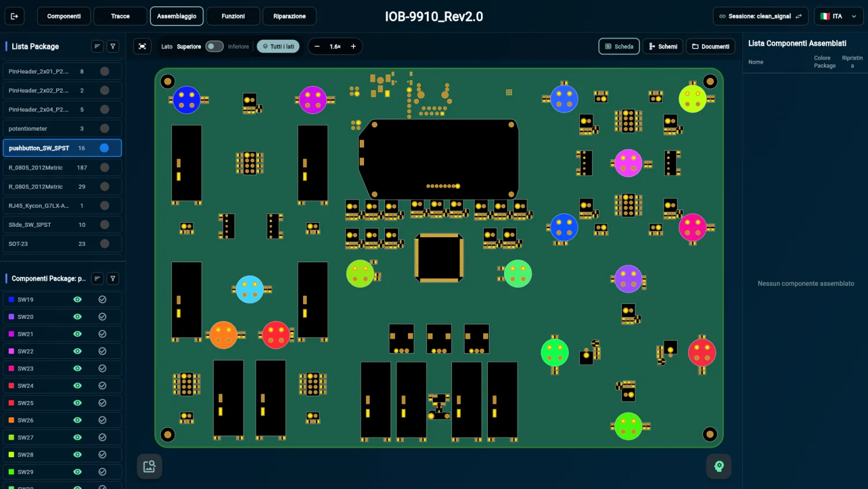Open the Sessione: clean_signal selector
This screenshot has width=868, height=489.
pyautogui.click(x=760, y=16)
